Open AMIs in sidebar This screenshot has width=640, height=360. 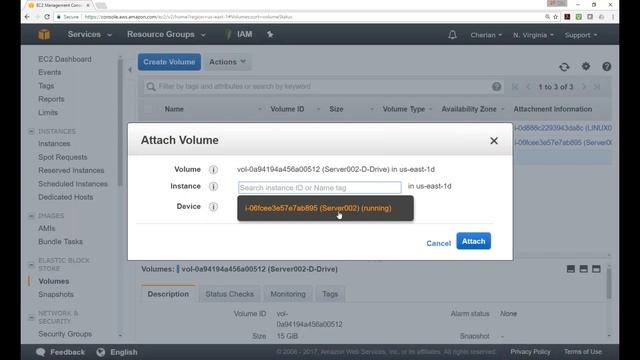pyautogui.click(x=47, y=229)
